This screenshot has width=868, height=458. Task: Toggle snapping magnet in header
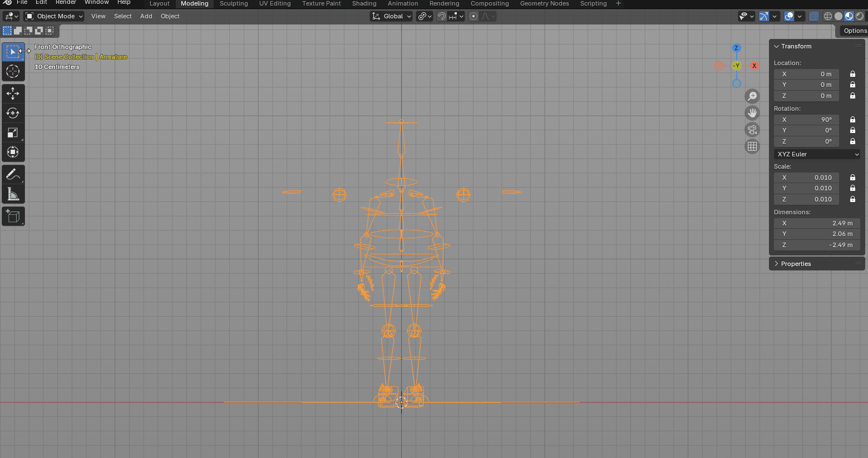[441, 16]
